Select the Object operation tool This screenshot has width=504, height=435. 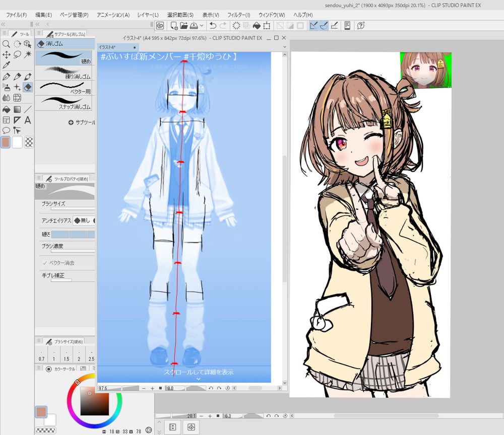tap(28, 44)
